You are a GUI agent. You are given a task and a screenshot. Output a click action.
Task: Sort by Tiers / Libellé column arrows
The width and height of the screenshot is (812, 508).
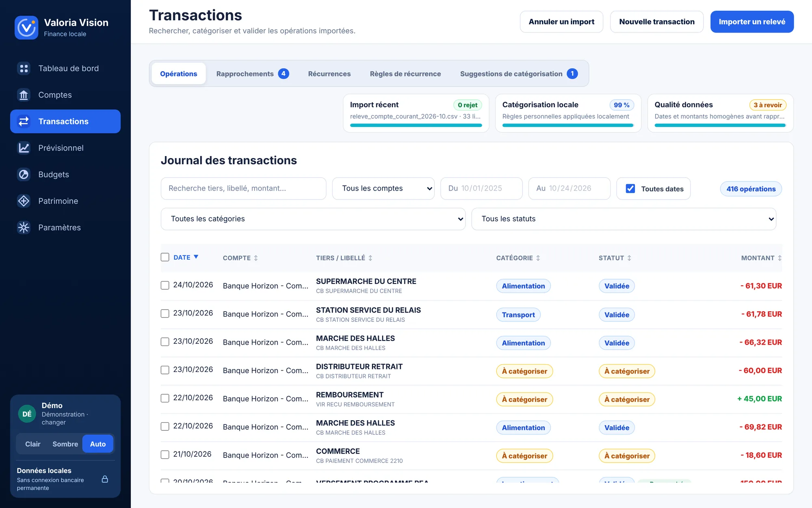pyautogui.click(x=370, y=258)
